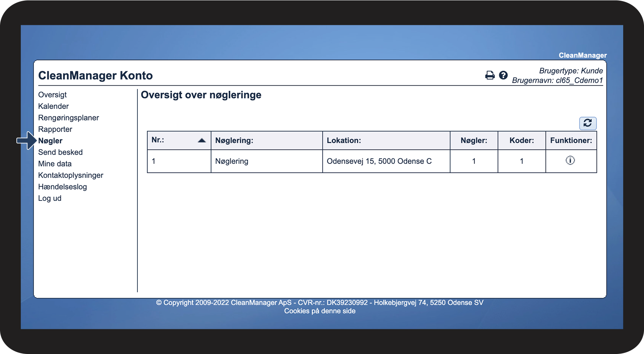View the Hændelseslog

[x=63, y=187]
